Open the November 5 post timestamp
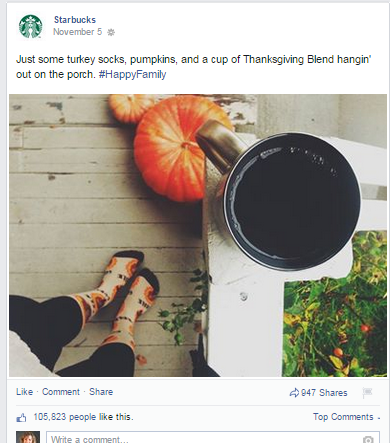The height and width of the screenshot is (443, 390). (77, 32)
